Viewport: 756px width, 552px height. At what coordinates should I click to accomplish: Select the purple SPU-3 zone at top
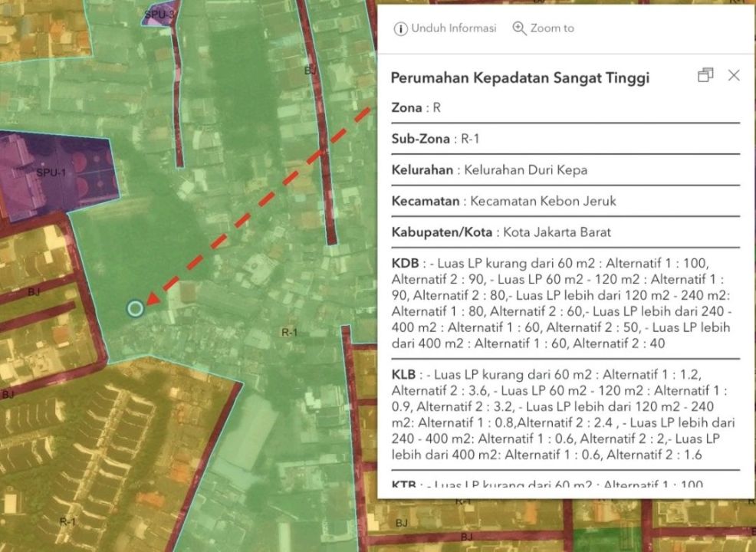pos(157,15)
